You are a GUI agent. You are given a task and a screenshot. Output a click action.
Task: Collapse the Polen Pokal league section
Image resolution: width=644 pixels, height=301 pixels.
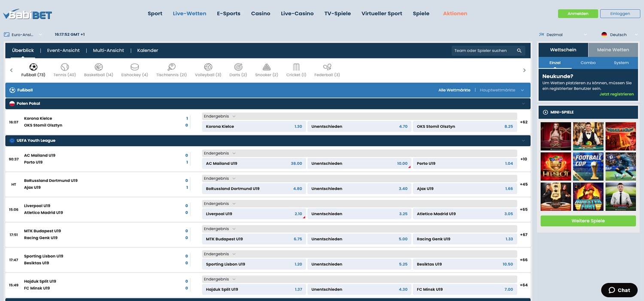pos(523,104)
